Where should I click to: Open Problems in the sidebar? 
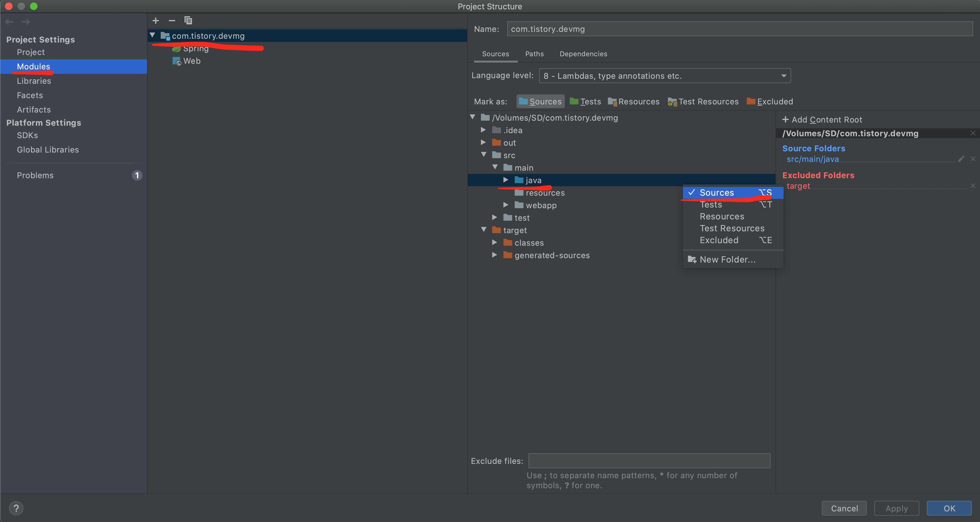[x=35, y=175]
